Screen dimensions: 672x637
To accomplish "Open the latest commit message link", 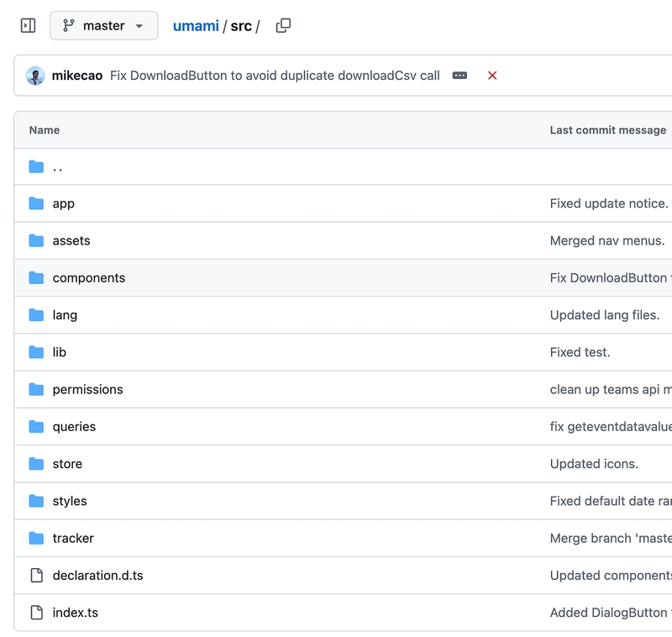I will point(275,76).
